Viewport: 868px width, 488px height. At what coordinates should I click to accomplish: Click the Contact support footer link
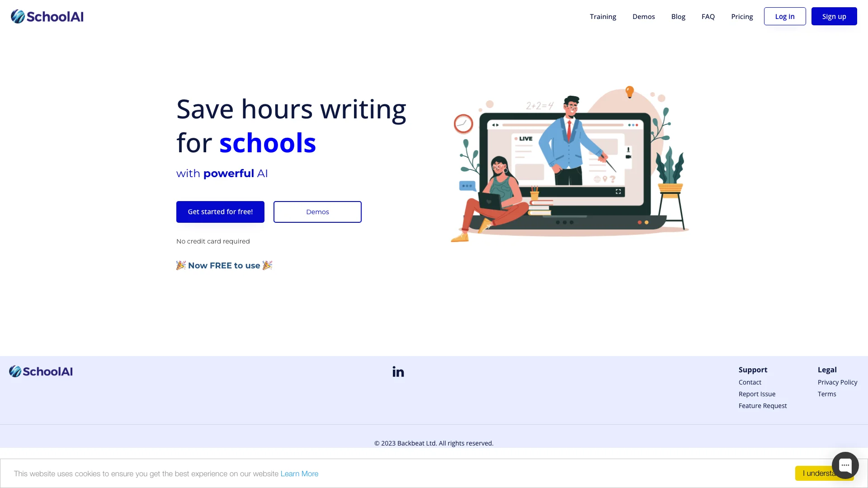(750, 382)
